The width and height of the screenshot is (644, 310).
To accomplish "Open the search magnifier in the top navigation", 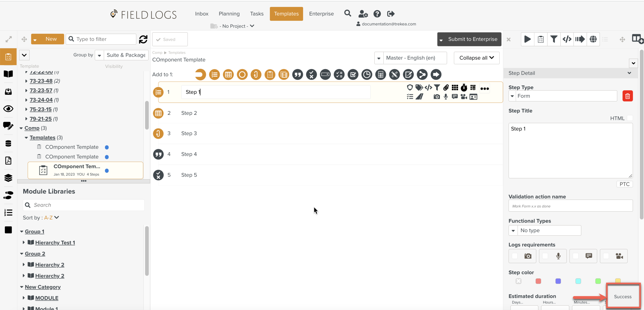I will (x=348, y=13).
